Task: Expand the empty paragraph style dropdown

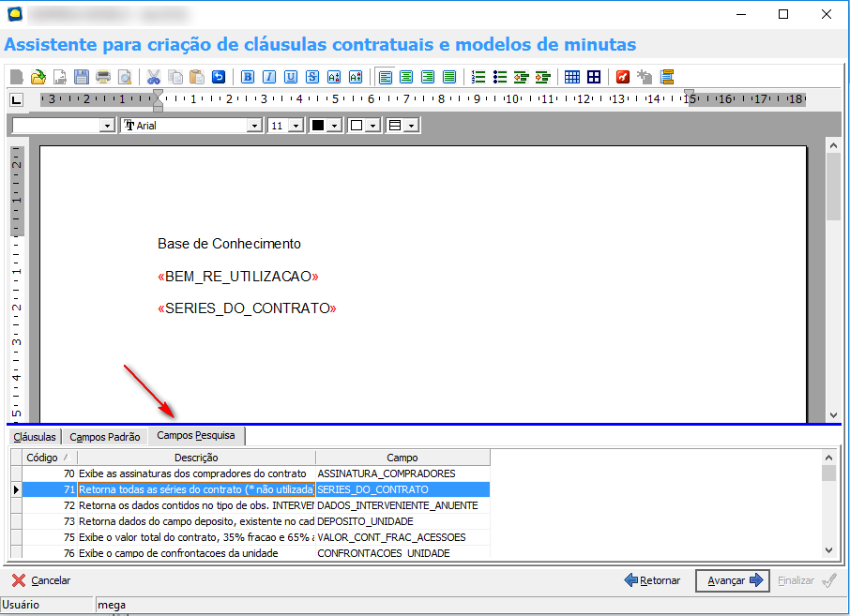Action: coord(106,126)
